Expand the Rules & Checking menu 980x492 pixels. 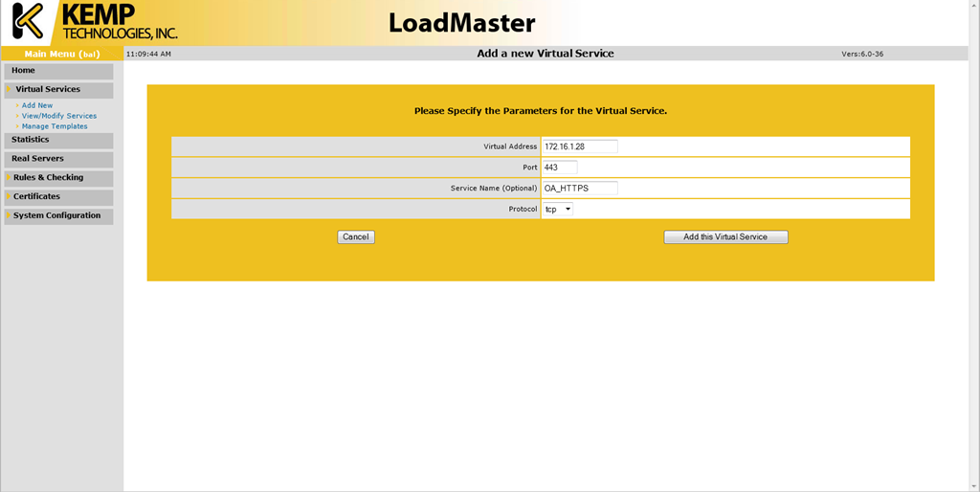pos(58,177)
